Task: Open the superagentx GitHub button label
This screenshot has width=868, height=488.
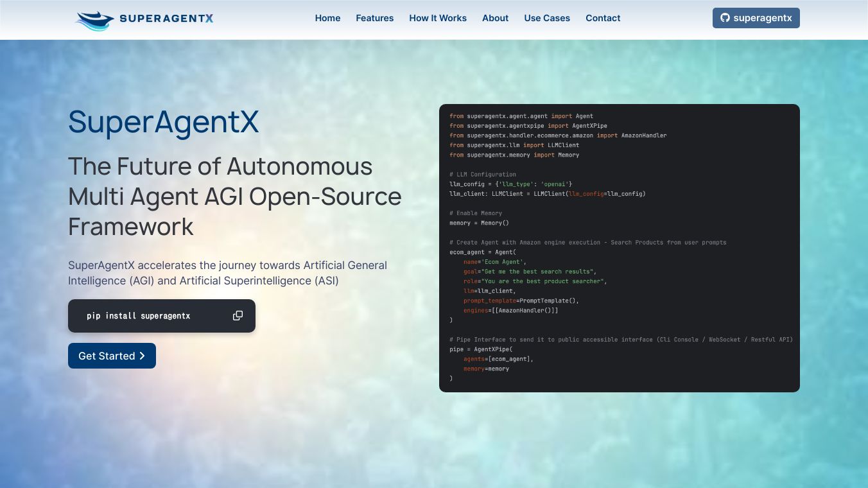Action: [x=762, y=18]
